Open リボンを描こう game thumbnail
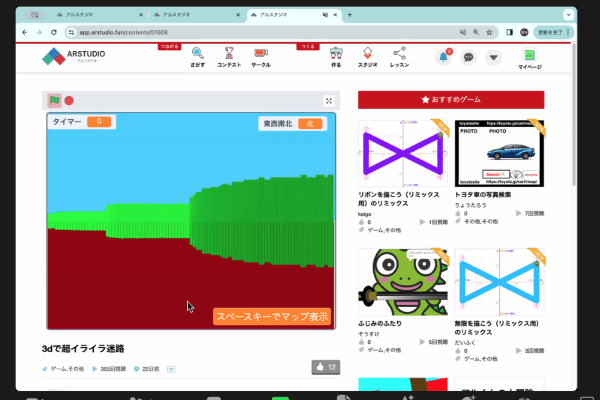The image size is (600, 400). coord(403,153)
